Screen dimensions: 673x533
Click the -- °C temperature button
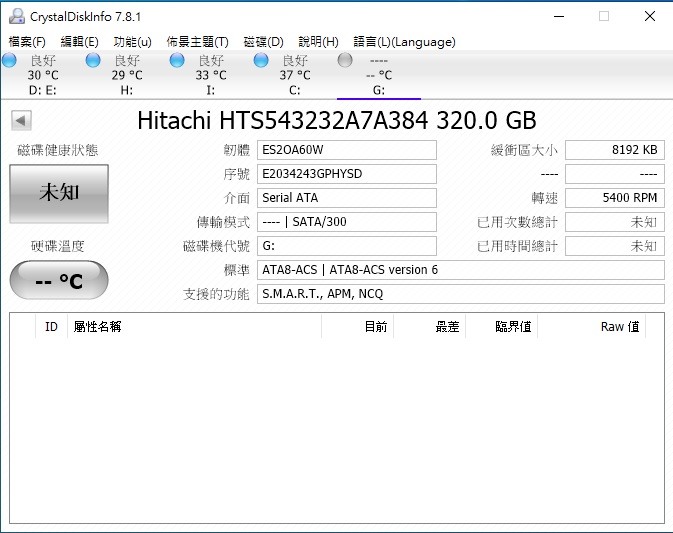pos(59,280)
